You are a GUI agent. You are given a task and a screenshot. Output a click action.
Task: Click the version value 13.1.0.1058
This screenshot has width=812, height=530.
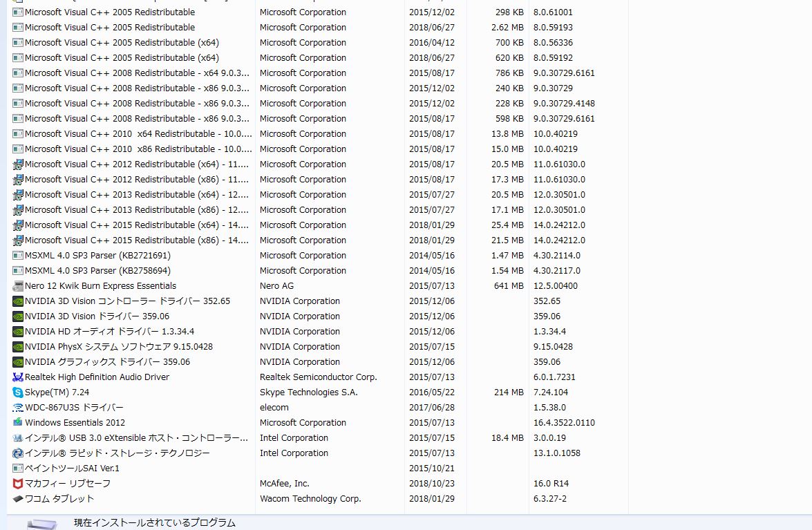[x=557, y=453]
